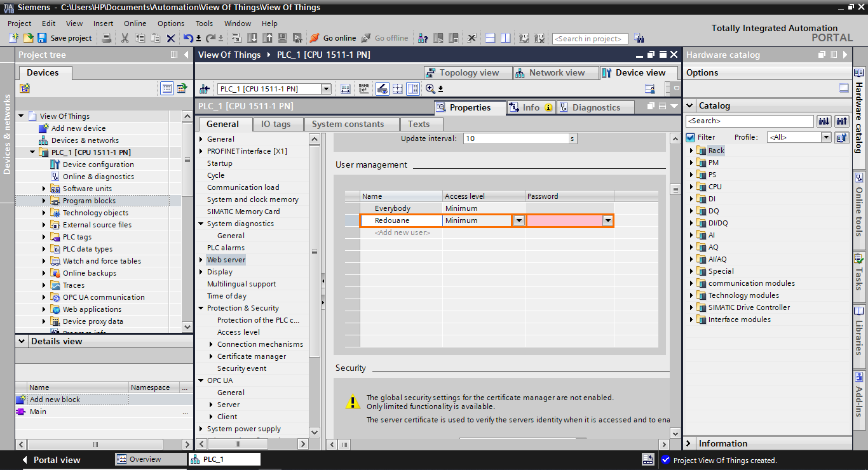
Task: Click the Add new user row
Action: (x=402, y=232)
